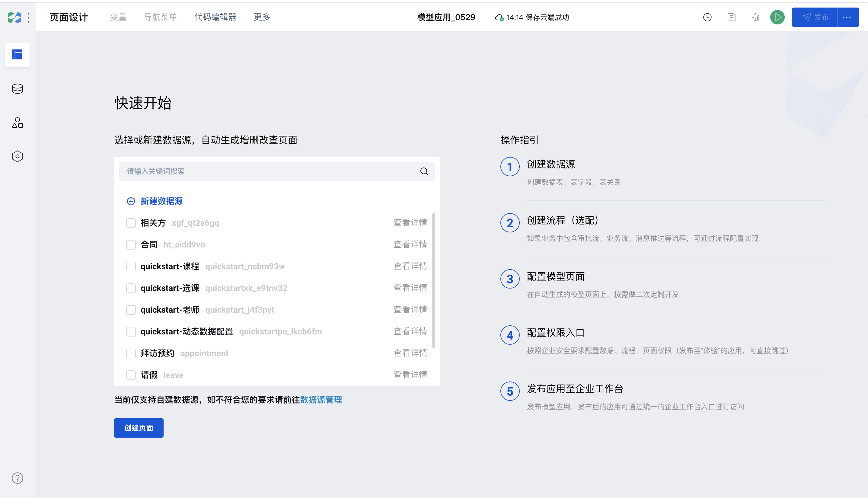
Task: Check the 相关方 data source checkbox
Action: 131,223
